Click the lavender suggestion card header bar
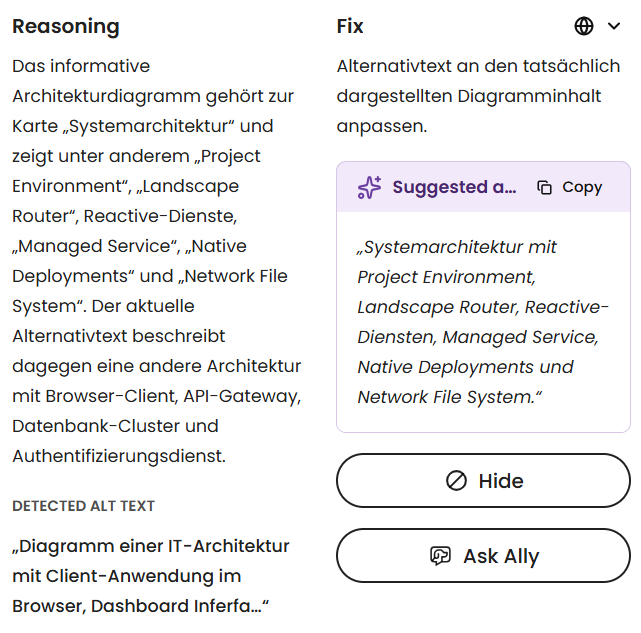Image resolution: width=641 pixels, height=633 pixels. pyautogui.click(x=483, y=187)
